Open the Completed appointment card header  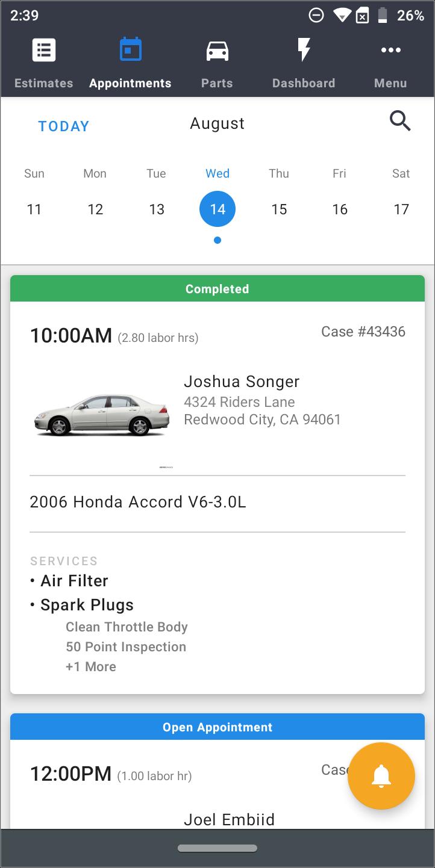(217, 288)
